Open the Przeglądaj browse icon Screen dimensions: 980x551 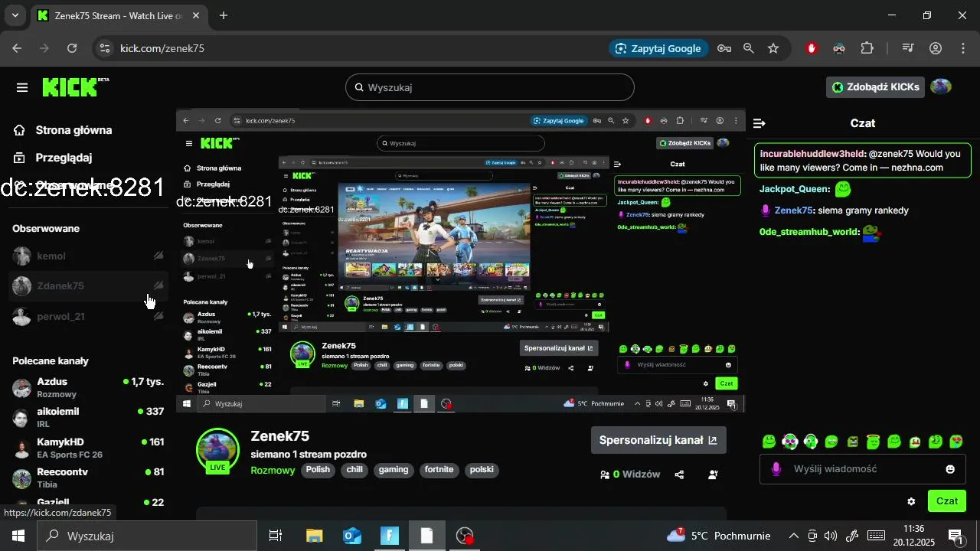(19, 158)
